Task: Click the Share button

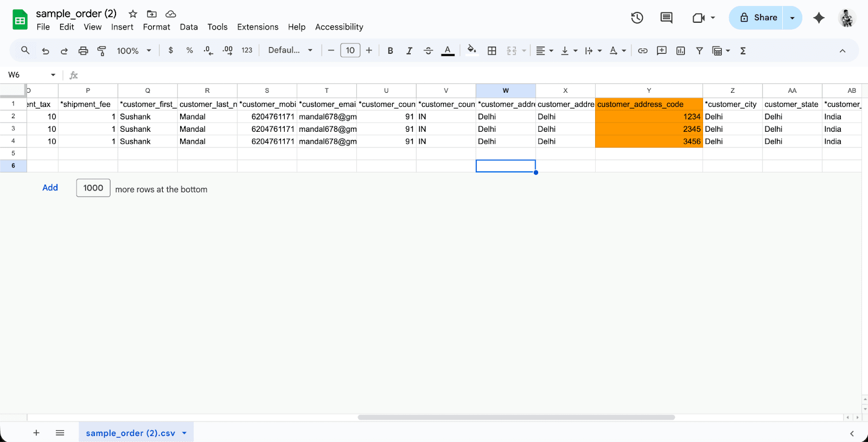Action: 758,18
